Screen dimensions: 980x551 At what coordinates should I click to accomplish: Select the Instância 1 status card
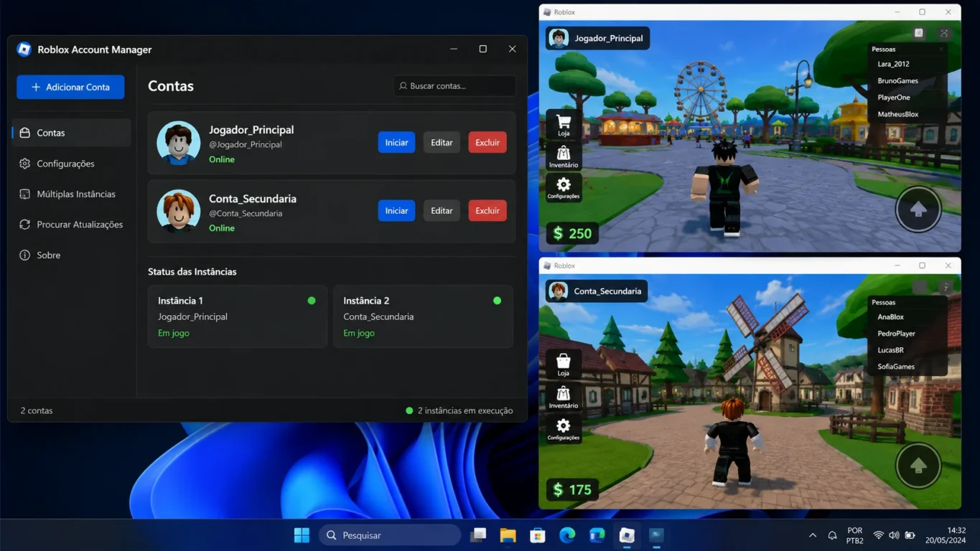[x=238, y=316]
